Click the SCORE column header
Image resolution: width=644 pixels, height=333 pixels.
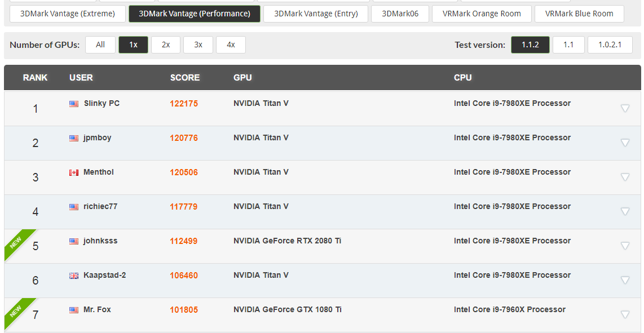click(185, 78)
